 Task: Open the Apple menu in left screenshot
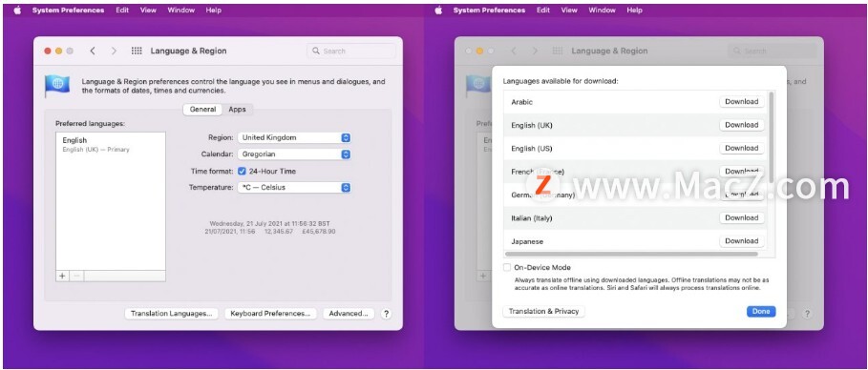(x=17, y=10)
